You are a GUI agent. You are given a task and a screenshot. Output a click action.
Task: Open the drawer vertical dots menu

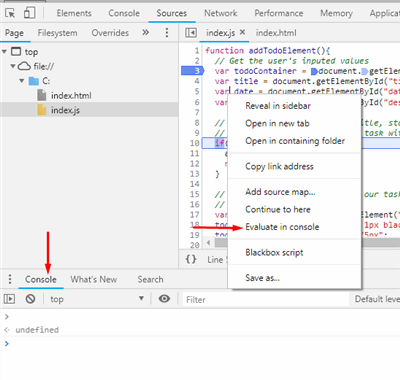(x=10, y=279)
